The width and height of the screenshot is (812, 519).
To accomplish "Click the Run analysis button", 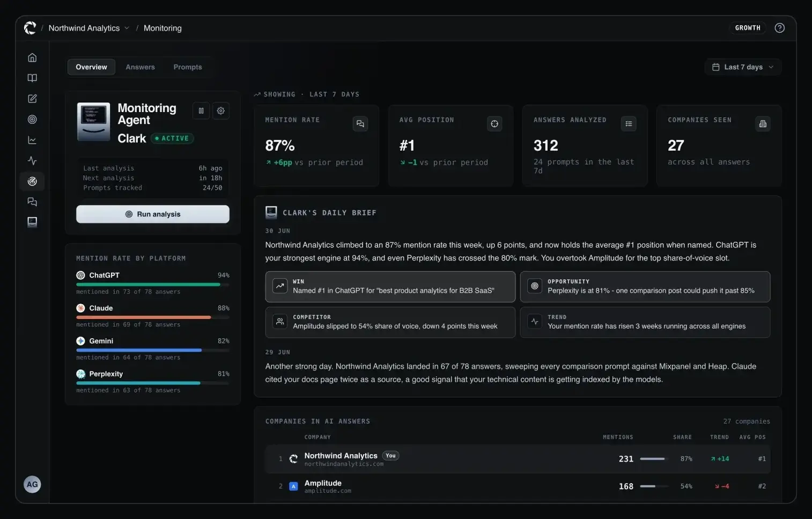I will pos(153,214).
